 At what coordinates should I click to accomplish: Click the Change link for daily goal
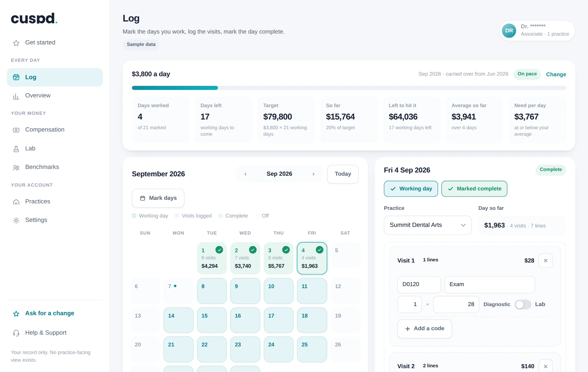556,74
